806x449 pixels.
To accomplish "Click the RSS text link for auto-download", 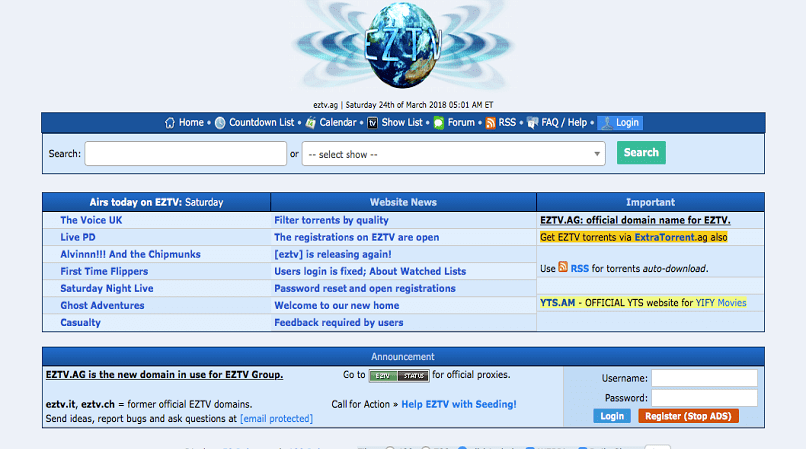I will [x=579, y=268].
